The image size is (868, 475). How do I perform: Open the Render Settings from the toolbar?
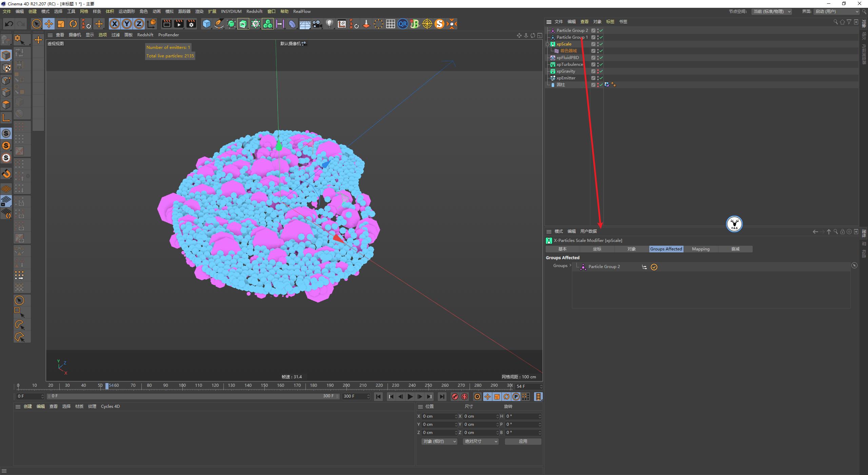tap(191, 24)
